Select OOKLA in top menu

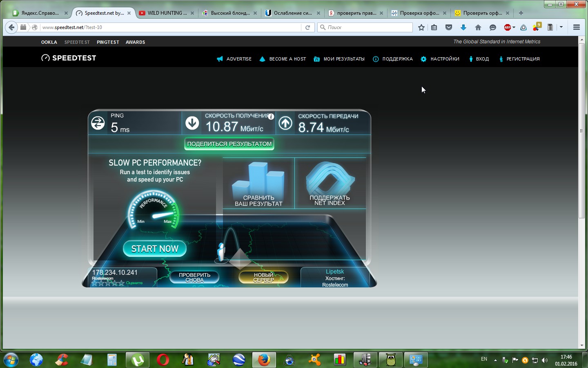[49, 42]
